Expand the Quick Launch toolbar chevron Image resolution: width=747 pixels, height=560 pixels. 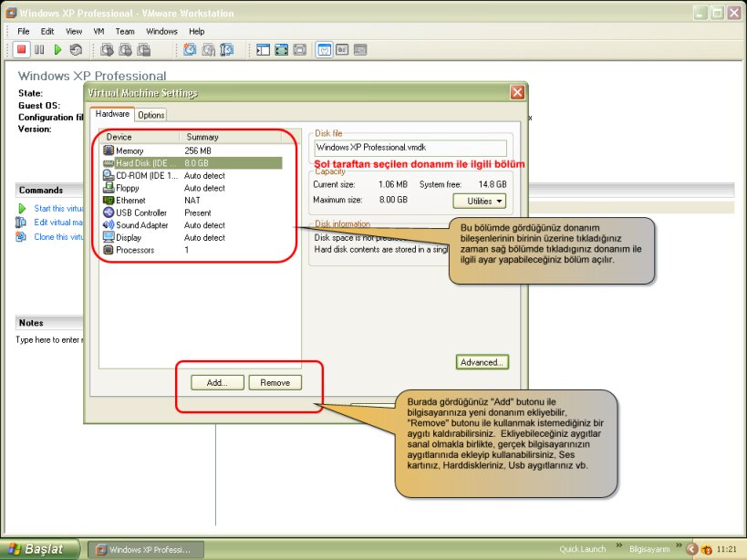[x=618, y=545]
